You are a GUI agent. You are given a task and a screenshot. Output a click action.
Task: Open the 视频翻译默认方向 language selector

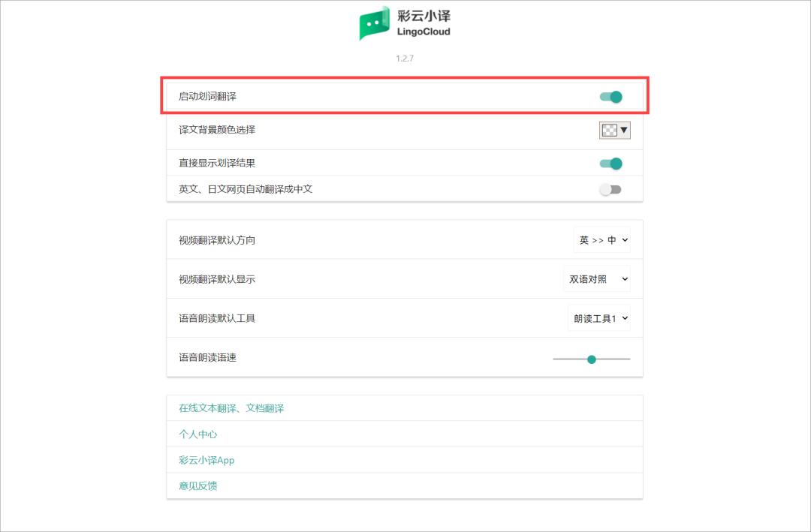602,240
